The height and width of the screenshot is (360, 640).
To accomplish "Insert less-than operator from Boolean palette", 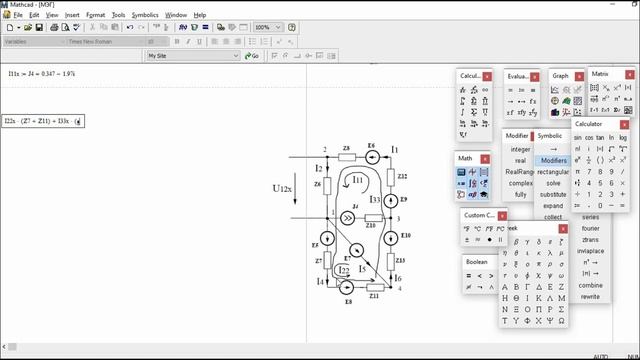I will pyautogui.click(x=480, y=276).
